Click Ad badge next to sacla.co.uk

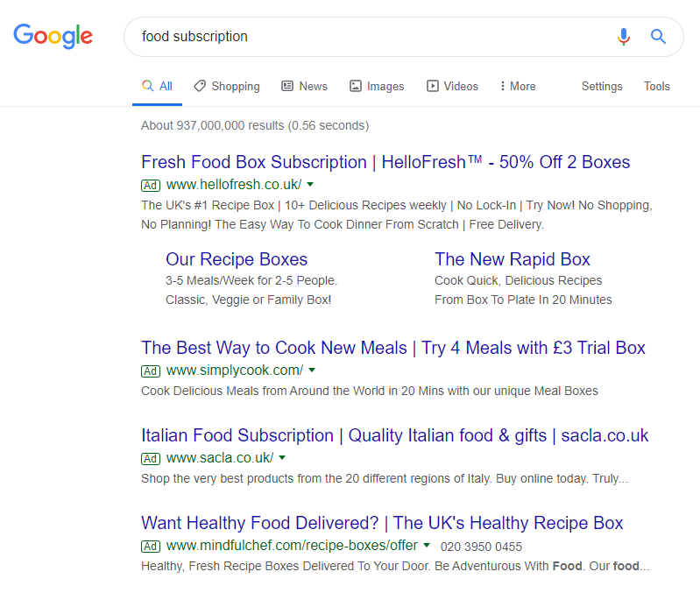click(x=151, y=459)
